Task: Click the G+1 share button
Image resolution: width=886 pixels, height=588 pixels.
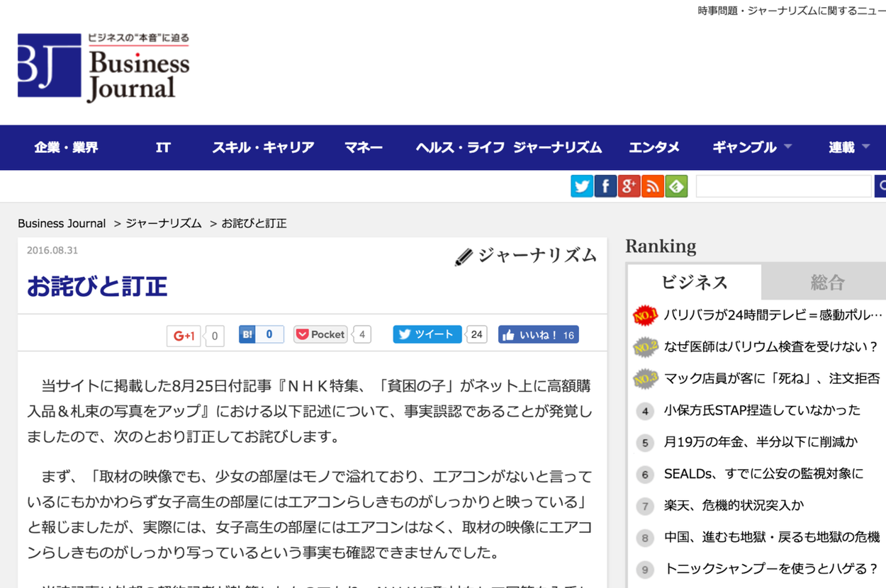Action: [x=184, y=336]
